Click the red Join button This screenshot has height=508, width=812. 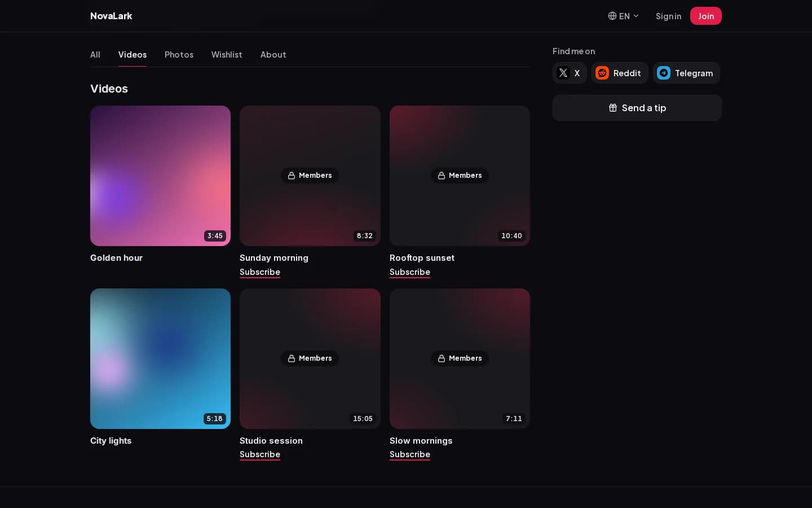[706, 16]
